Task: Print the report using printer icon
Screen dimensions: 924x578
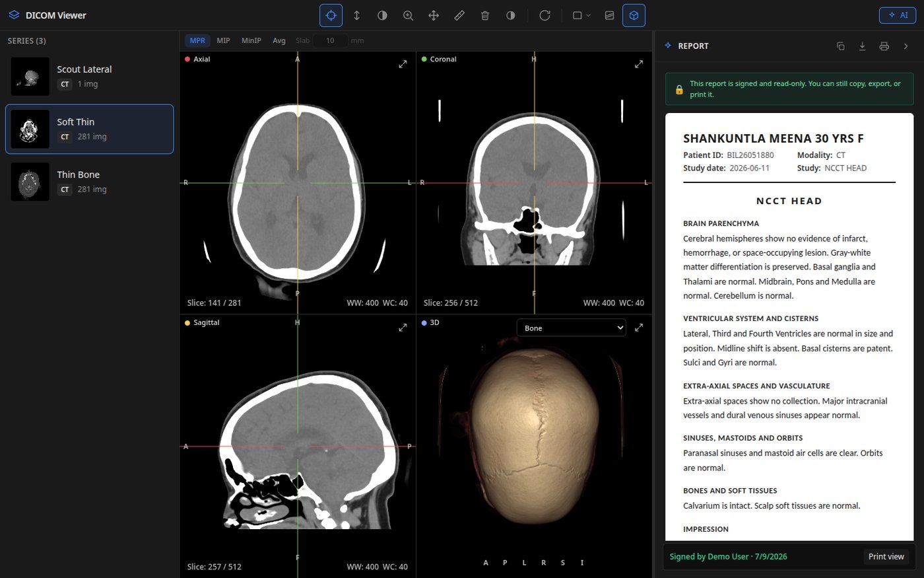Action: tap(884, 46)
